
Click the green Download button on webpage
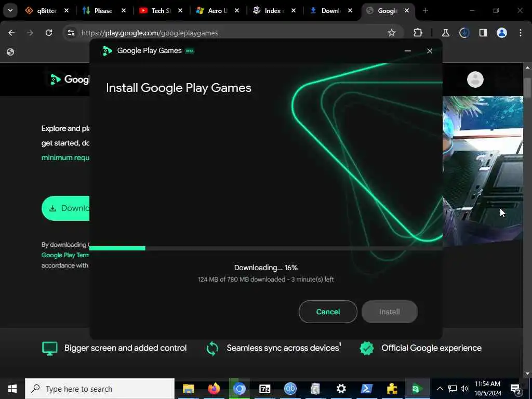(x=65, y=208)
